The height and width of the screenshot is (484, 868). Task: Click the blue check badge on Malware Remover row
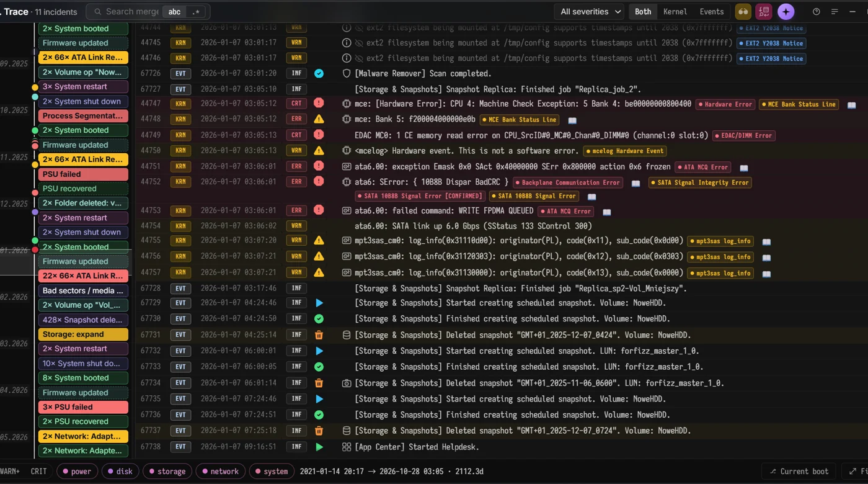point(319,73)
